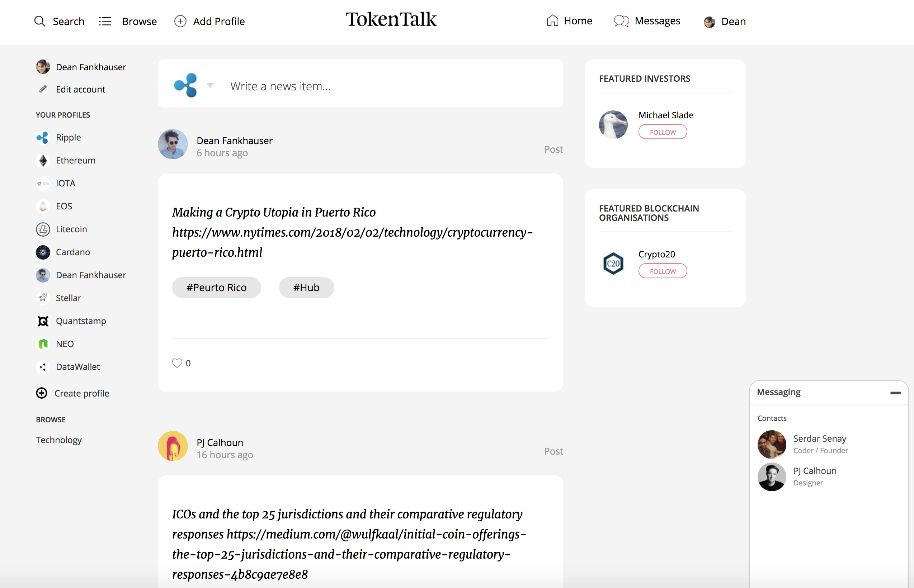The image size is (914, 588).
Task: Click the Home house icon
Action: (552, 21)
